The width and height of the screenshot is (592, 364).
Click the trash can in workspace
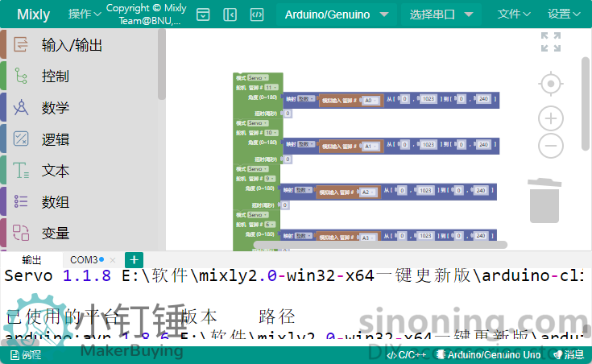[544, 201]
